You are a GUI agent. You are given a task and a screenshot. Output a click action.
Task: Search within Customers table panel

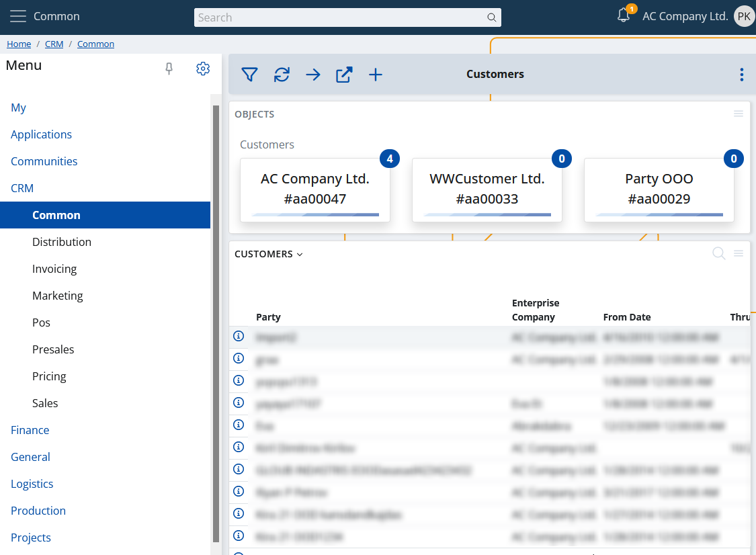point(719,253)
